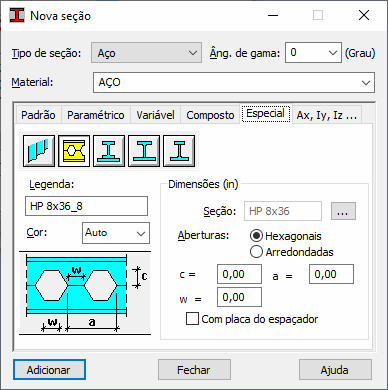Open section browser with the ellipsis button
Screen dimensions: 388x390
click(343, 211)
